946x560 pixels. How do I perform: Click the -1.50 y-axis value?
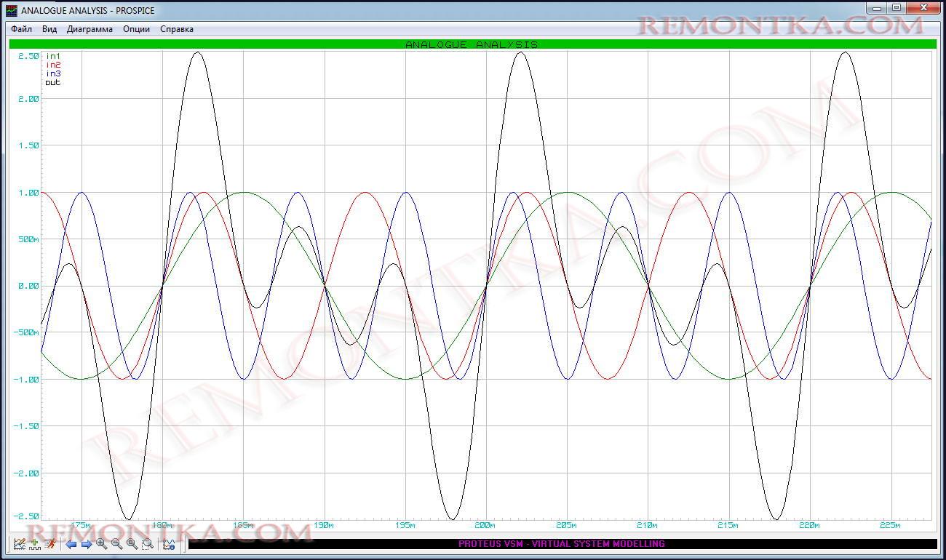click(28, 426)
